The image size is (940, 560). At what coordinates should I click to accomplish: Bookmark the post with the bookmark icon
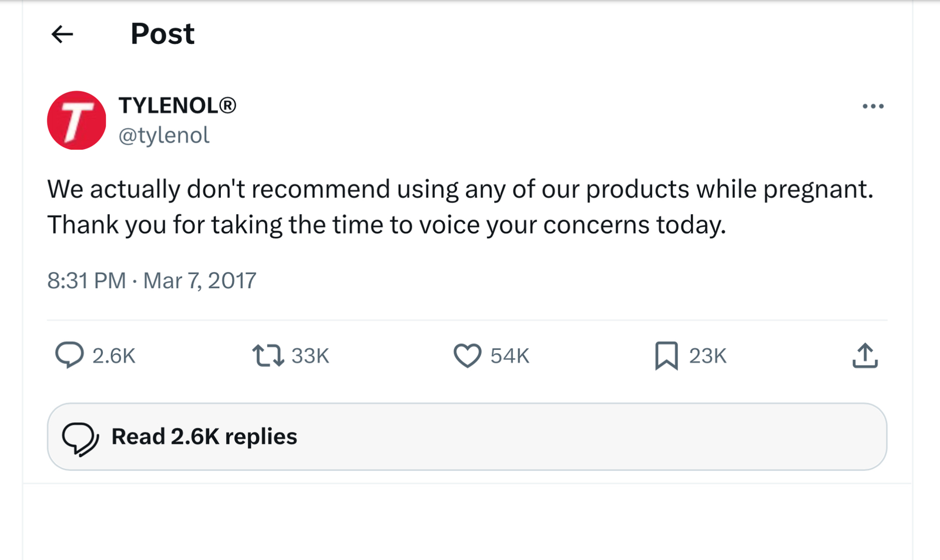pyautogui.click(x=666, y=356)
